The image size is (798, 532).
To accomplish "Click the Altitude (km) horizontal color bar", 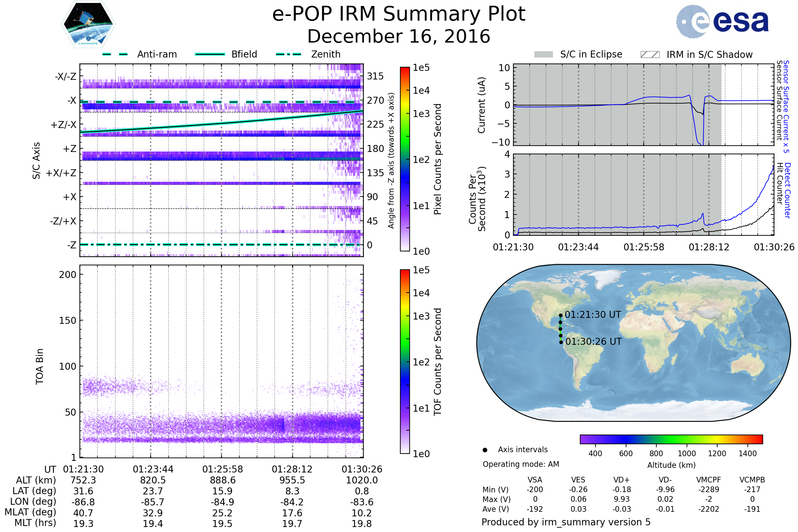I will [x=671, y=439].
